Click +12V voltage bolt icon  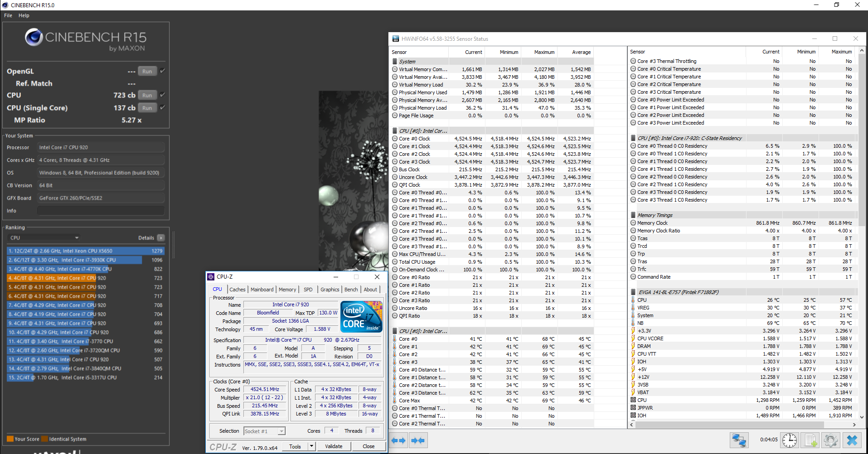(633, 377)
